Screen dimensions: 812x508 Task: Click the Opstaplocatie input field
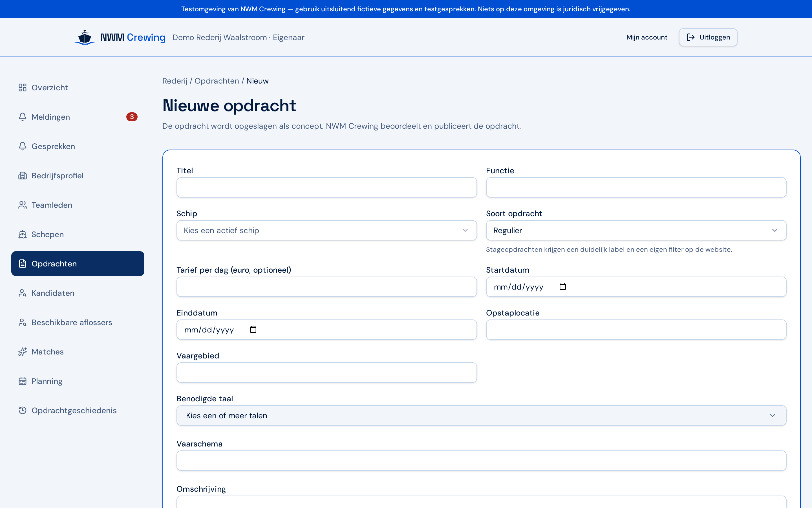point(636,330)
